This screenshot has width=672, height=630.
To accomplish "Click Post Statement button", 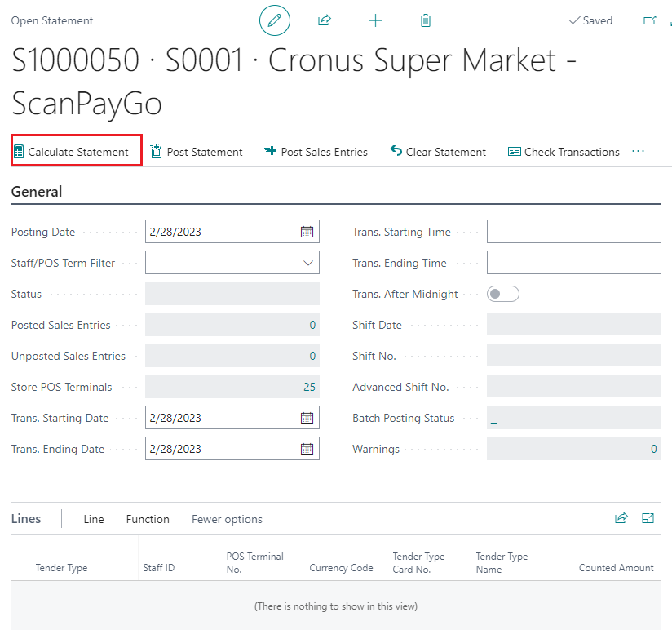I will [x=197, y=152].
